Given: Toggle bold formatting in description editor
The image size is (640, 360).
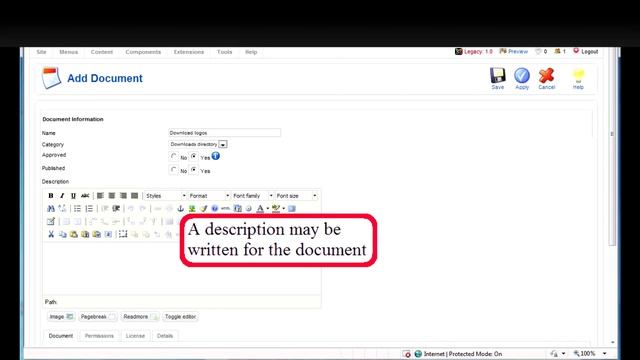Looking at the screenshot, I should tap(51, 196).
